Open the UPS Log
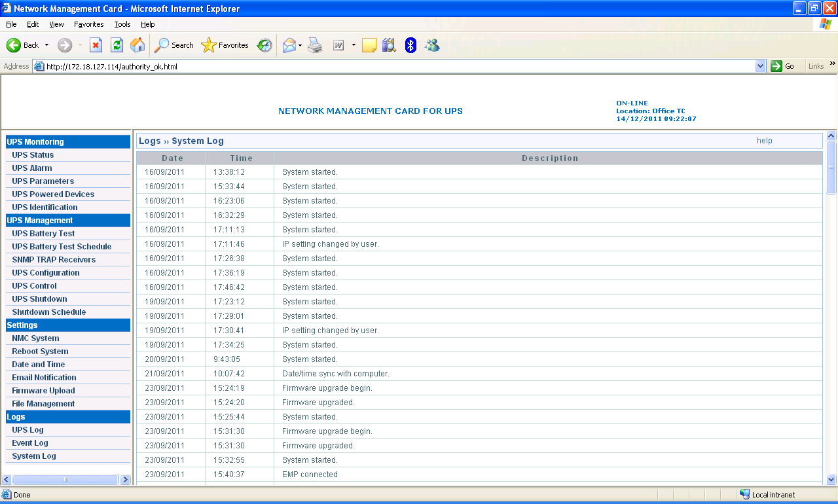 click(x=27, y=430)
